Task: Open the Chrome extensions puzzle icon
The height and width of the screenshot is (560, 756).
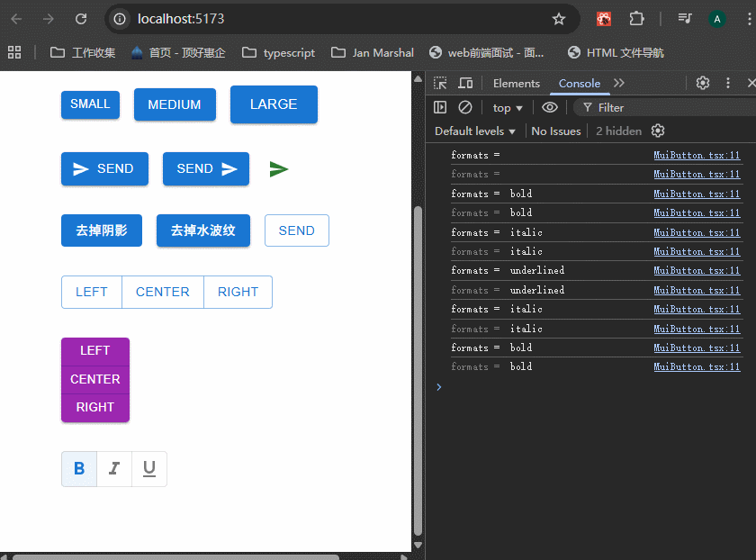Action: tap(637, 19)
